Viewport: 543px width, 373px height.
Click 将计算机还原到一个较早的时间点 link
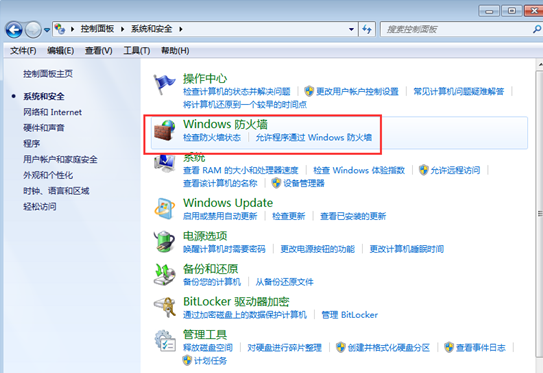point(245,105)
